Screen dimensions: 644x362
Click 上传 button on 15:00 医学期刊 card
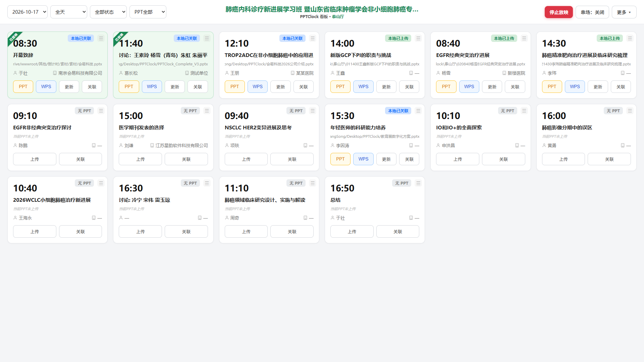140,159
